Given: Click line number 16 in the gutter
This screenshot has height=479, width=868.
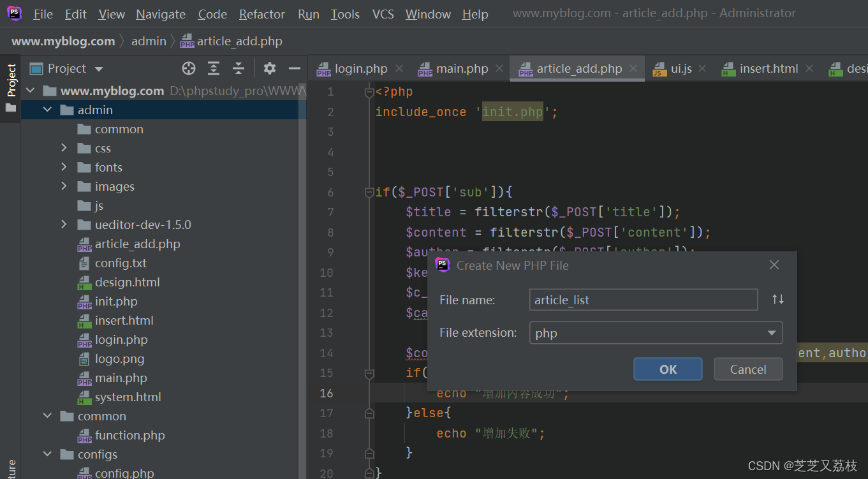Looking at the screenshot, I should [x=327, y=393].
